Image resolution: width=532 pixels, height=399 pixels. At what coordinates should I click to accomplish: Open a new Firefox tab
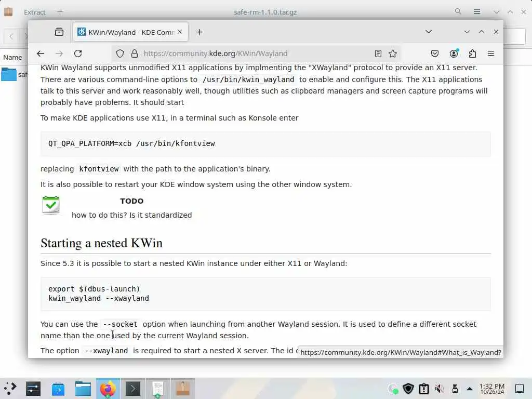[x=199, y=32]
